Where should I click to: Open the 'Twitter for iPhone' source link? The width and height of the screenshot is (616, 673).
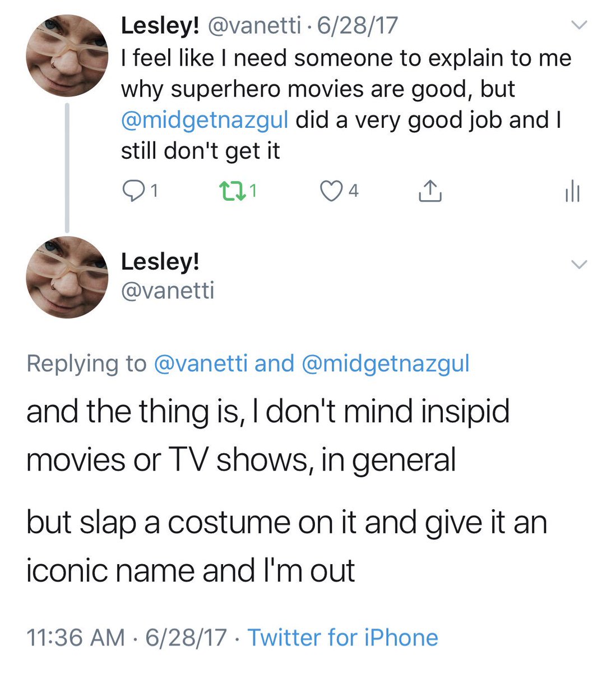[342, 638]
